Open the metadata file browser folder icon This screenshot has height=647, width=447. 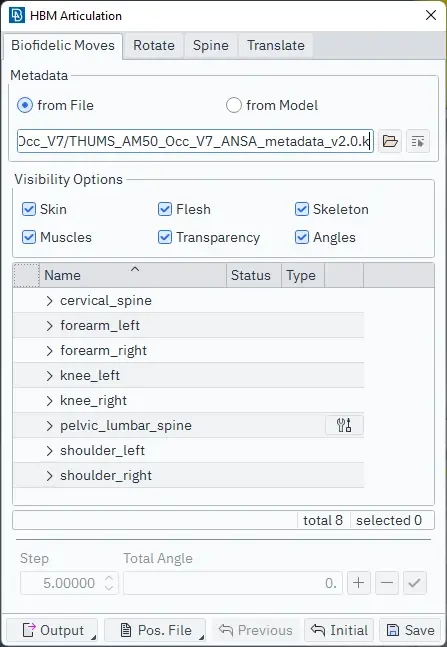(390, 141)
